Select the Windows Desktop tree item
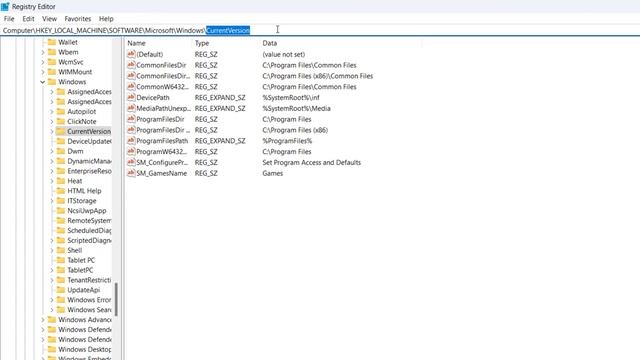The height and width of the screenshot is (360, 640). (x=84, y=349)
